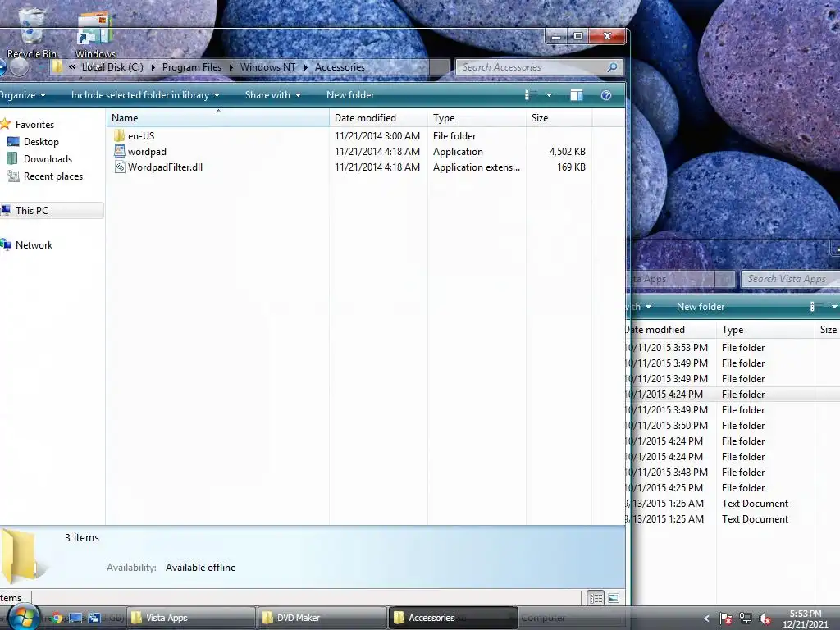Open Vista Apps taskbar button
This screenshot has height=630, width=840.
pyautogui.click(x=190, y=618)
